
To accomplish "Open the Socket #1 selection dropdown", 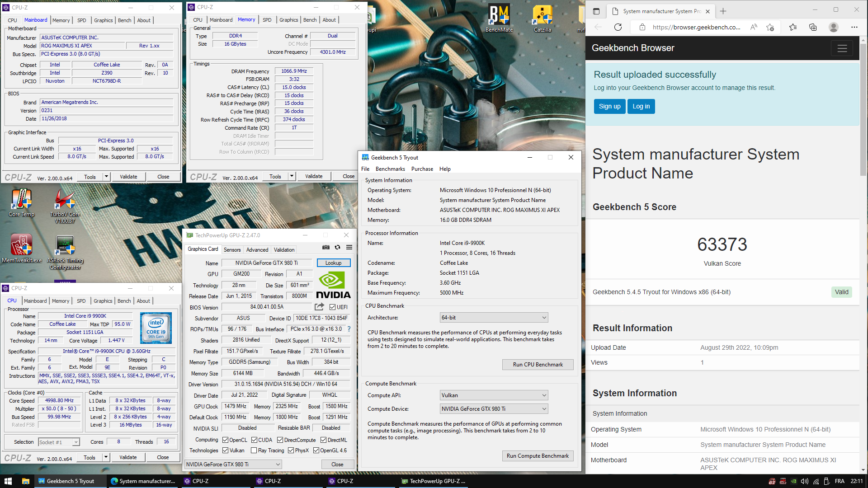I will [x=59, y=442].
